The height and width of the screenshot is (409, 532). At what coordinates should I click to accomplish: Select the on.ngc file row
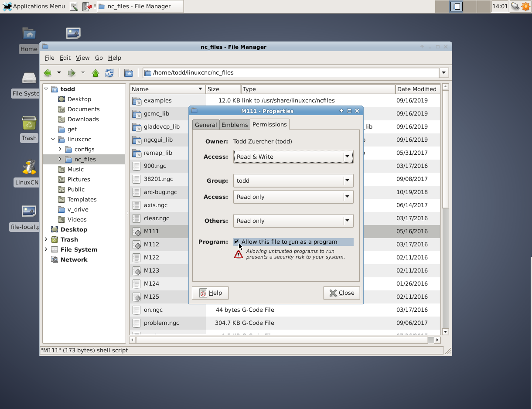[285, 310]
